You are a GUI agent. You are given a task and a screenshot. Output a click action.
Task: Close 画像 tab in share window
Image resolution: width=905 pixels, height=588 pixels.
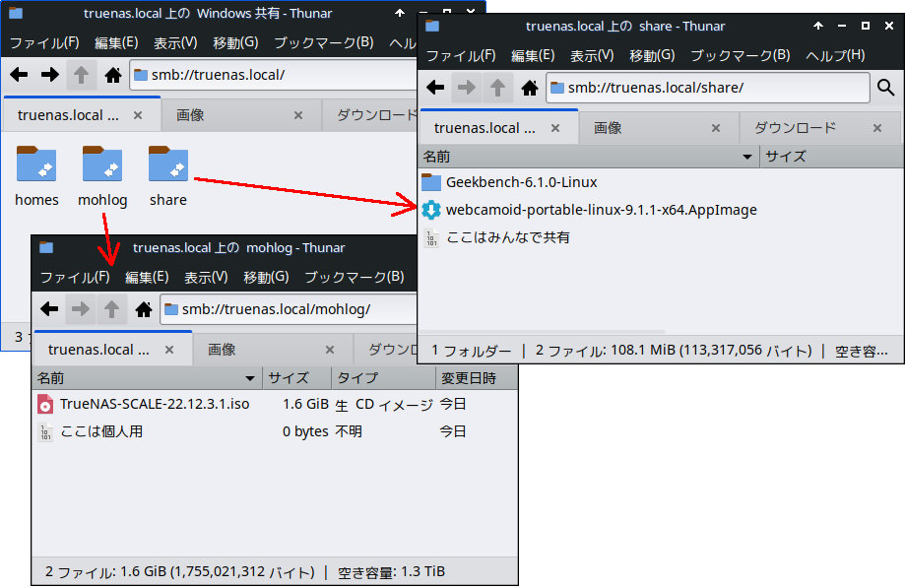[716, 128]
